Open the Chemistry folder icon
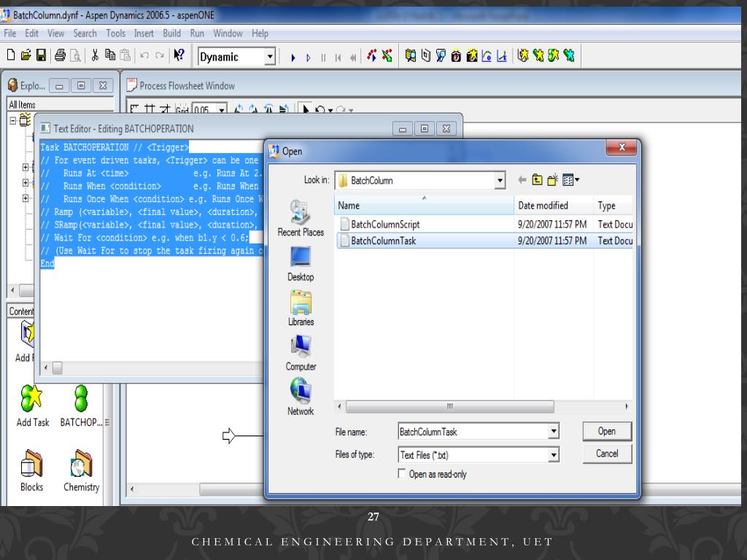The width and height of the screenshot is (747, 560). click(x=82, y=464)
